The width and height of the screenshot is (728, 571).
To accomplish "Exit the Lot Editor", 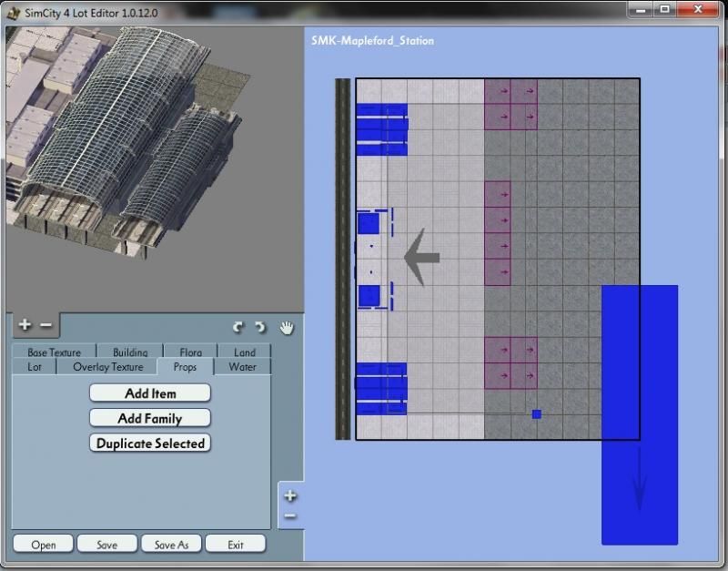I will (x=236, y=544).
